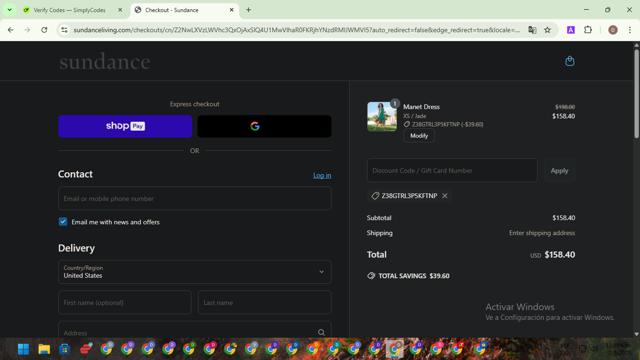Viewport: 640px width, 360px height.
Task: Click the Express checkout label
Action: (x=194, y=104)
